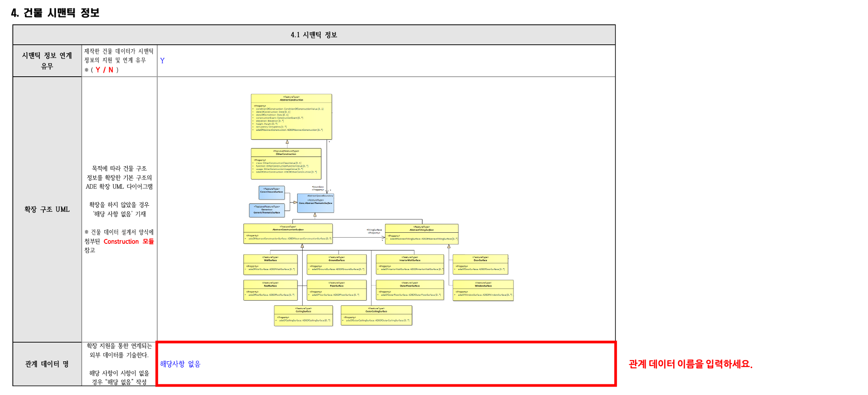Click the '시맨틱 정보 연계 유무' row label
Viewport: 868px width, 395px height.
point(47,61)
